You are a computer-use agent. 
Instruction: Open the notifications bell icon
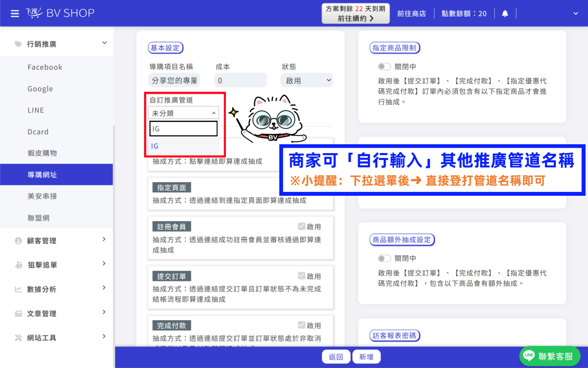click(x=505, y=13)
